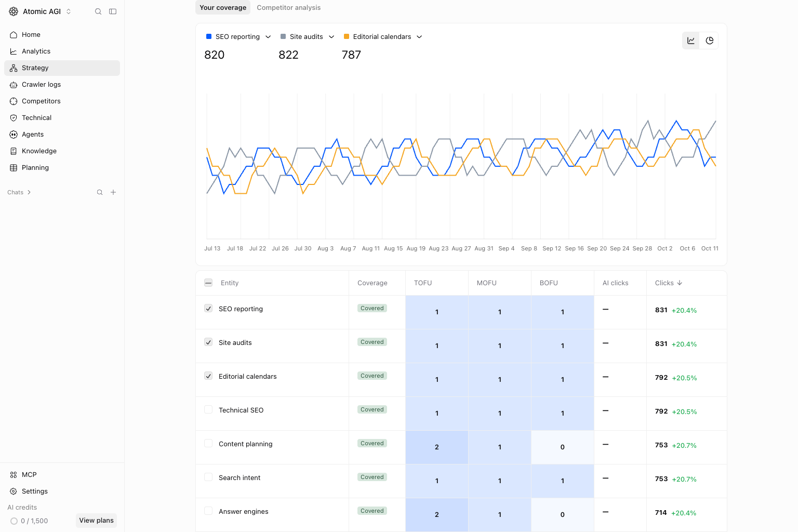Open Agents page
798x532 pixels.
point(62,135)
